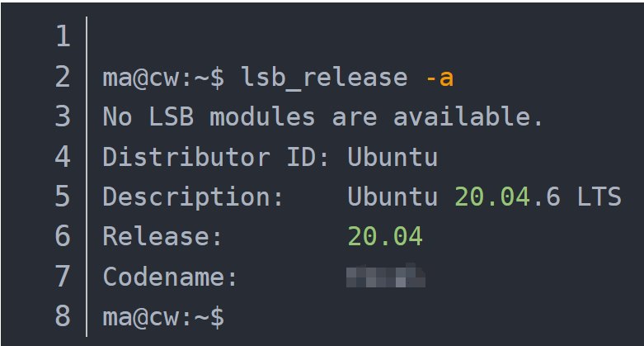Click line number 2 in the gutter
The width and height of the screenshot is (644, 346).
click(63, 78)
